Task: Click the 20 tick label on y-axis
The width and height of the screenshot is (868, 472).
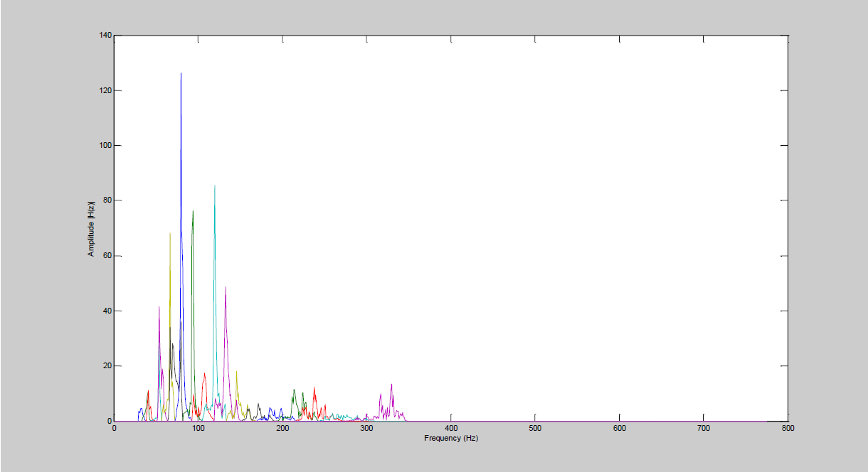Action: [x=106, y=366]
